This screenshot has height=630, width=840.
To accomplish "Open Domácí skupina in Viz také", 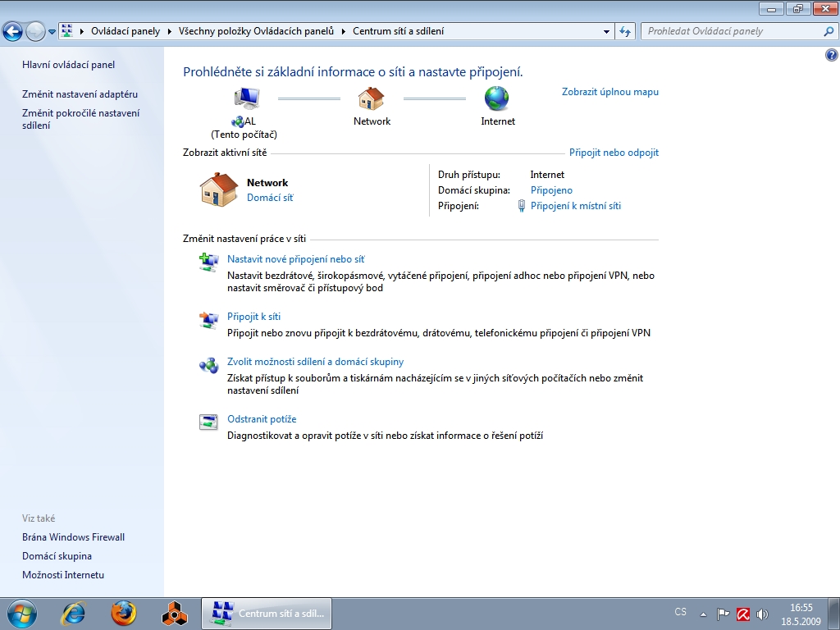I will pos(57,556).
